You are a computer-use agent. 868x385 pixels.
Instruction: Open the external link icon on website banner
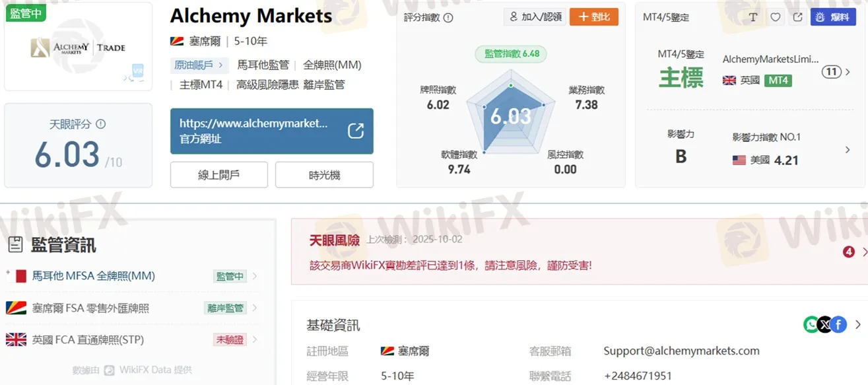pos(356,131)
